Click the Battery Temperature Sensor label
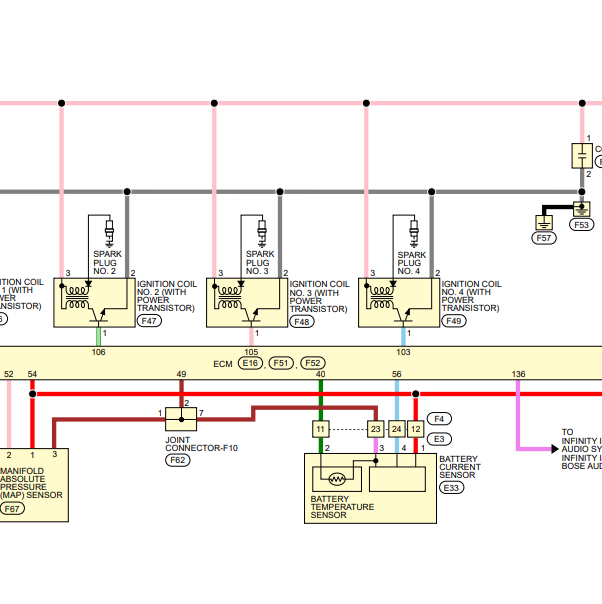 [x=342, y=507]
